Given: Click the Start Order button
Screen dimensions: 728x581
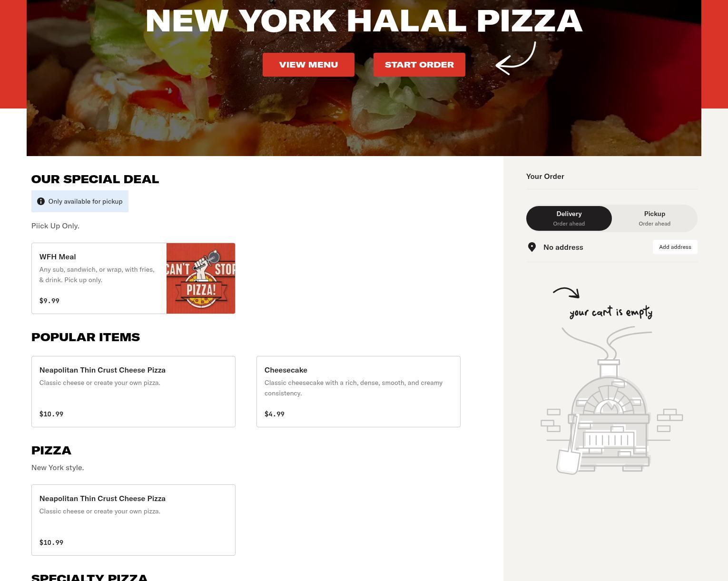Looking at the screenshot, I should click(x=419, y=65).
